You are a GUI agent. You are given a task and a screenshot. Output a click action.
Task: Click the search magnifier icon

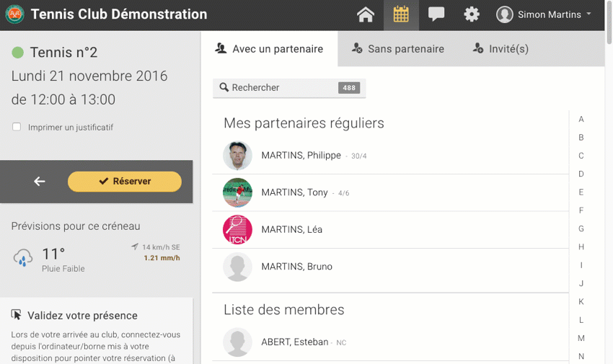click(224, 88)
